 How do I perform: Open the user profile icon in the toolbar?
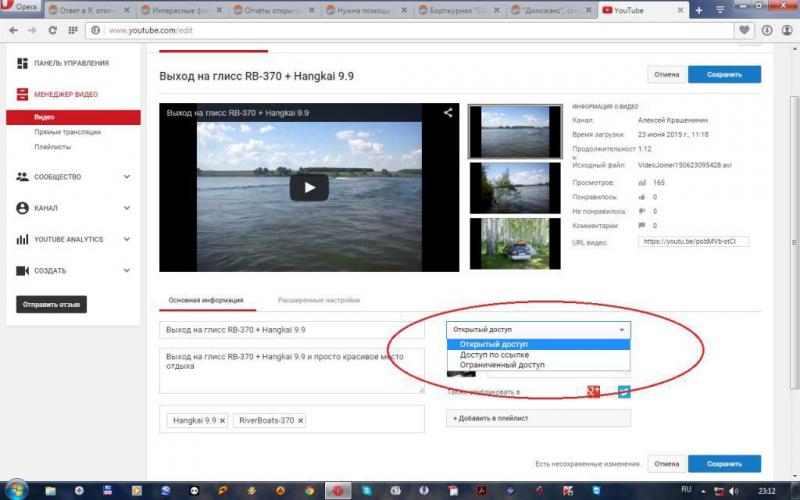[x=787, y=30]
